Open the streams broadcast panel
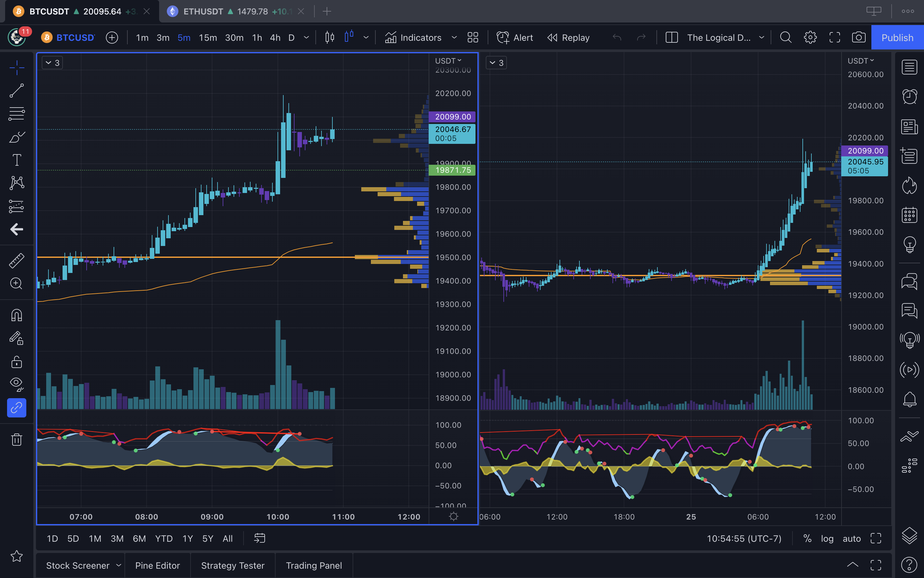Image resolution: width=924 pixels, height=578 pixels. click(x=910, y=370)
